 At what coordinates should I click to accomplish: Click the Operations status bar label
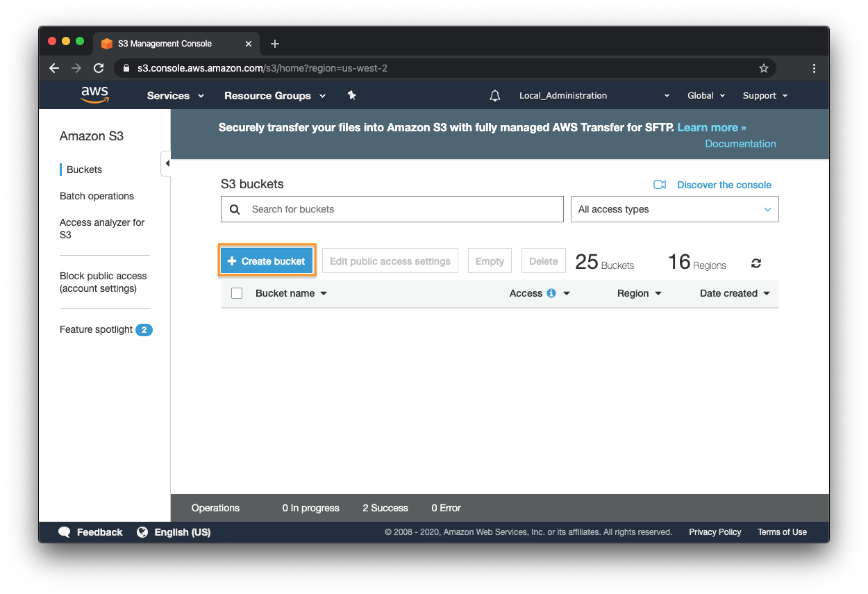215,508
